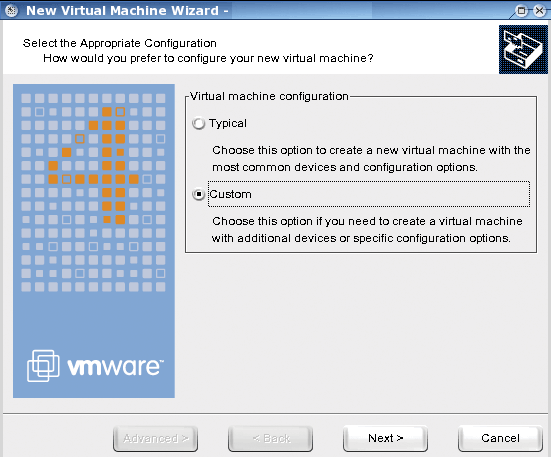Click the "Select the Appropriate Configuration" heading
The width and height of the screenshot is (551, 457).
coord(119,43)
